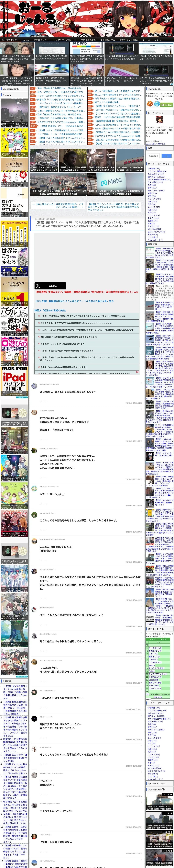Open feed item 大学生「K-POP好きなら韓国侵略を反省したまえ」

87,367
